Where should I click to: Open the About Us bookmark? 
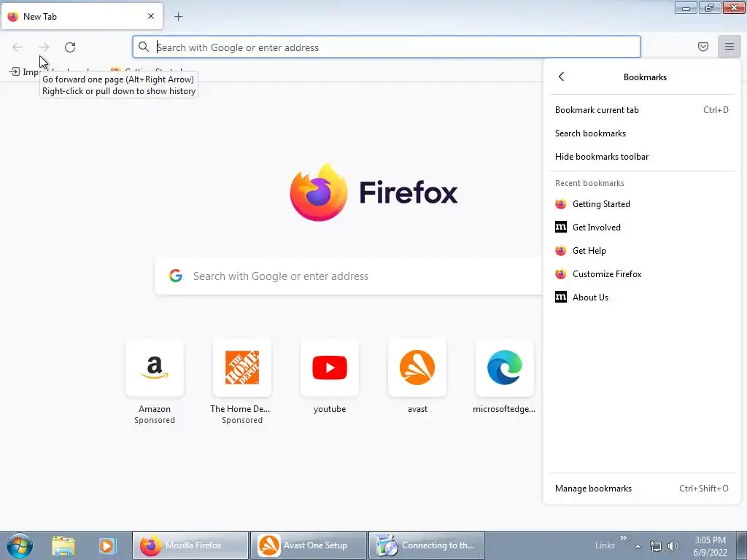click(641, 297)
